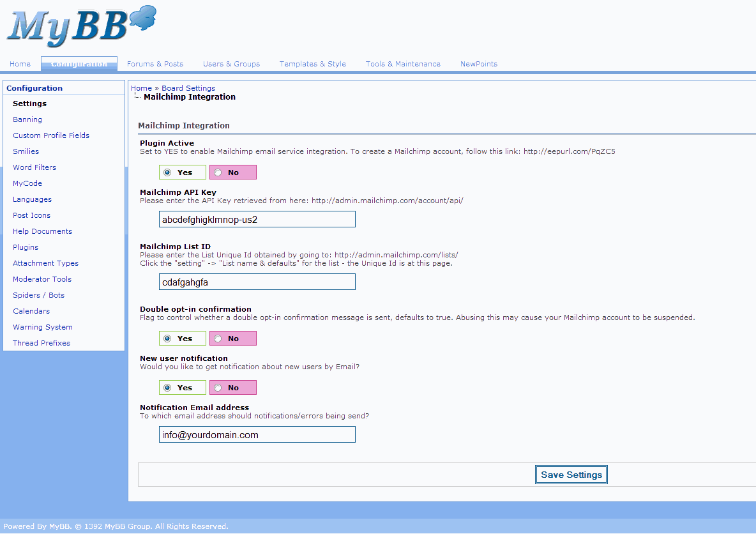Go to Plugins page
This screenshot has height=534, width=756.
click(x=26, y=247)
